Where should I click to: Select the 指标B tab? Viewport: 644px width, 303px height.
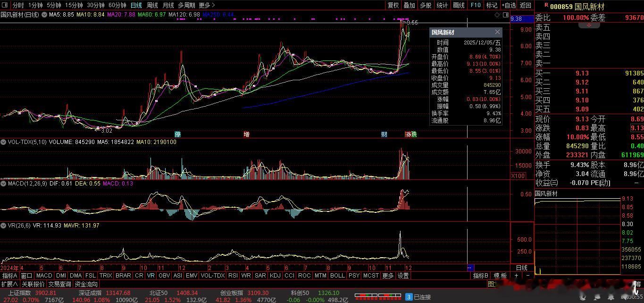click(x=481, y=276)
